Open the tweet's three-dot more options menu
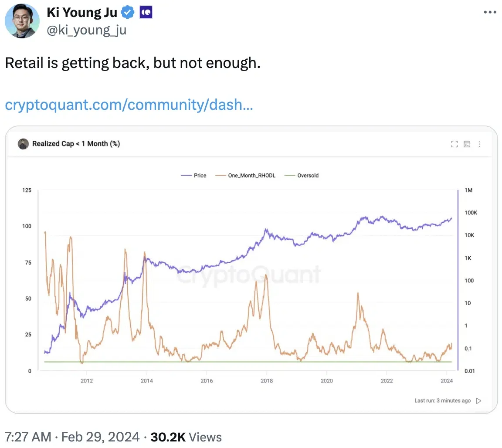The image size is (502, 448). coord(490,12)
